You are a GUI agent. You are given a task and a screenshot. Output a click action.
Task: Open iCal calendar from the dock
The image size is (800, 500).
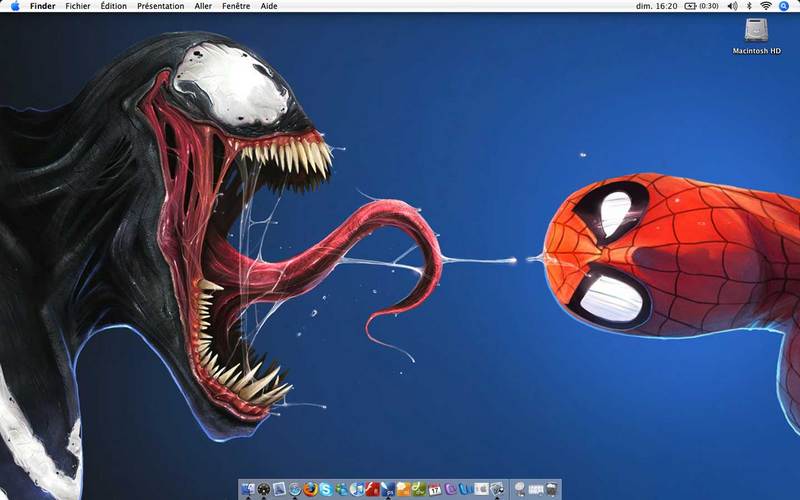coord(435,490)
